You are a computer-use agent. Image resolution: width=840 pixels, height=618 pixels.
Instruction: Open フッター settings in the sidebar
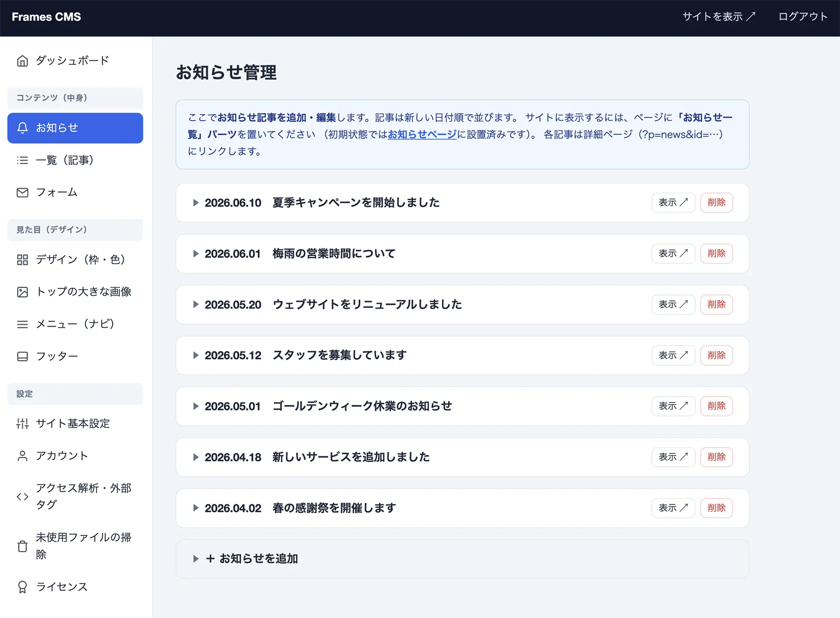(75, 356)
